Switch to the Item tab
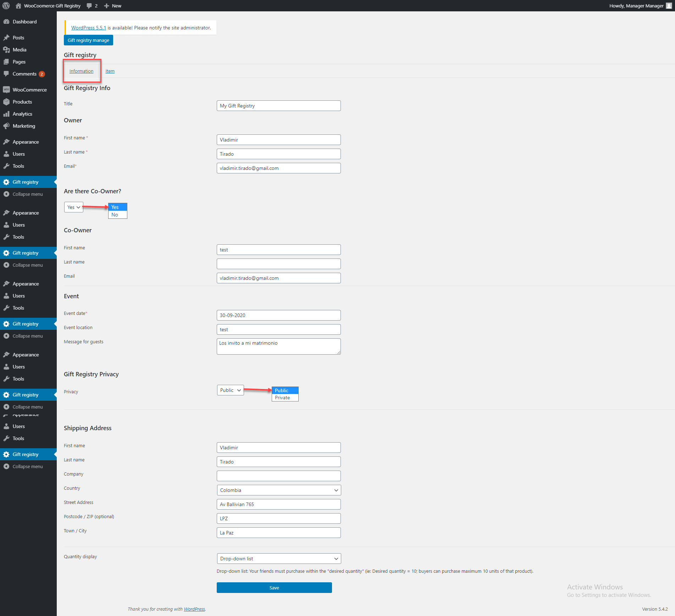The image size is (675, 616). click(x=110, y=71)
